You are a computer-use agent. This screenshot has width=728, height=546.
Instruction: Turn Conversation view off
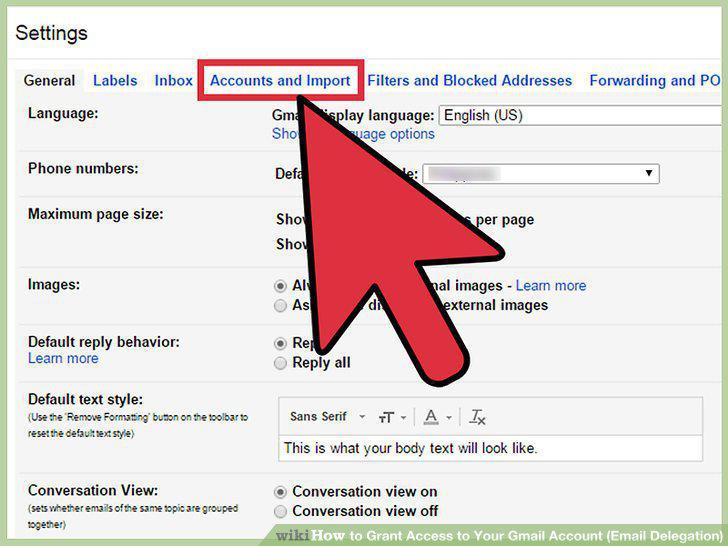(x=280, y=511)
